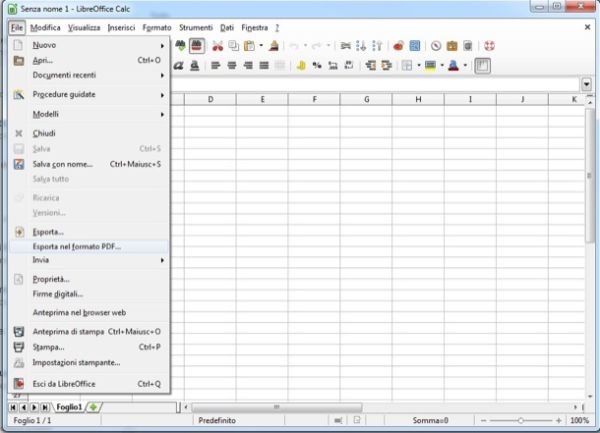Choose Salva con nome option

tap(62, 164)
